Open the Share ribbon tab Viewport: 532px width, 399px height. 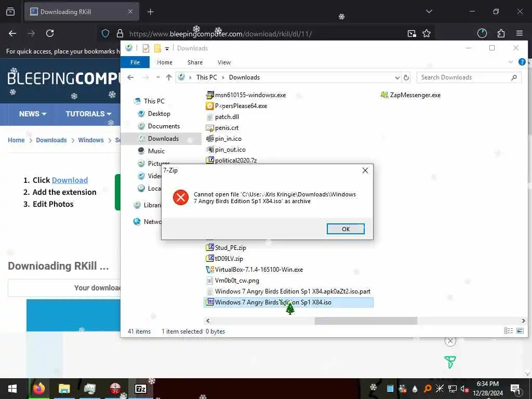tap(195, 62)
